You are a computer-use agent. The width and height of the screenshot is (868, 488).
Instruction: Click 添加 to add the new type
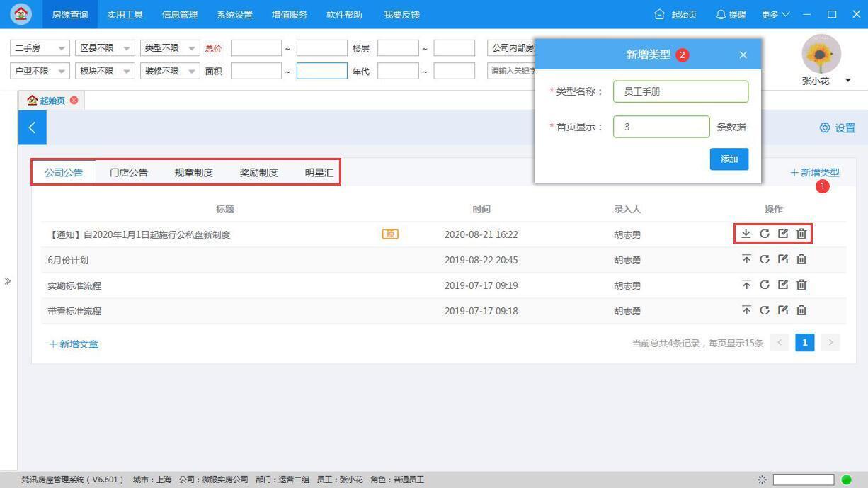(x=729, y=159)
